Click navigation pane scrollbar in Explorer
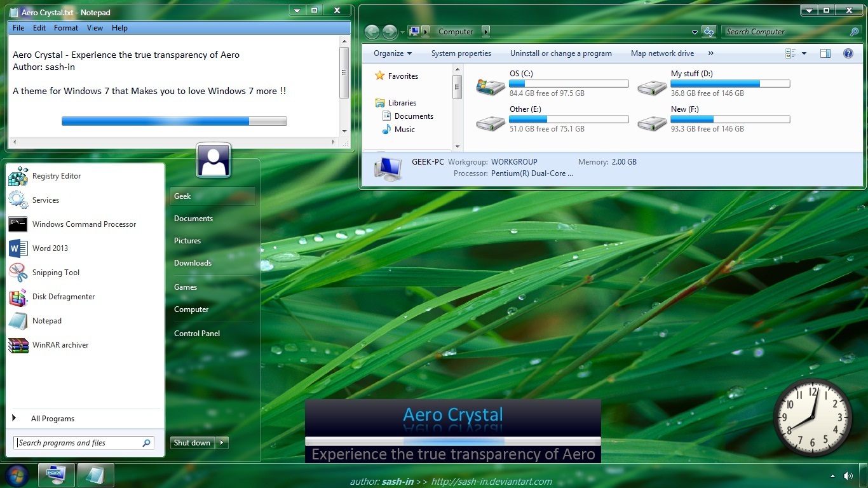Viewport: 868px width, 488px height. click(x=457, y=86)
